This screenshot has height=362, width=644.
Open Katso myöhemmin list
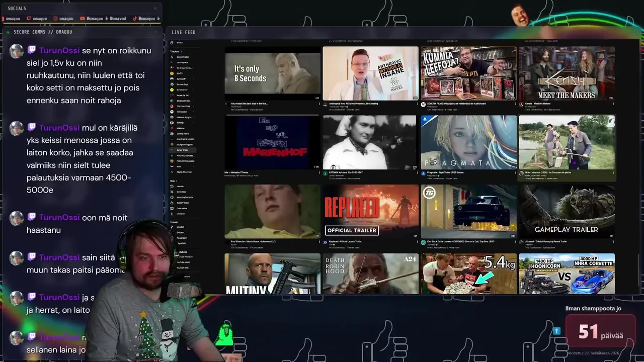tap(183, 197)
